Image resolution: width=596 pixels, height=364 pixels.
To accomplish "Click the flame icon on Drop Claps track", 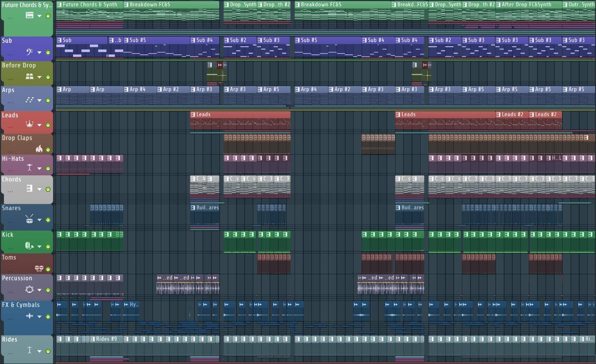I will click(x=39, y=149).
